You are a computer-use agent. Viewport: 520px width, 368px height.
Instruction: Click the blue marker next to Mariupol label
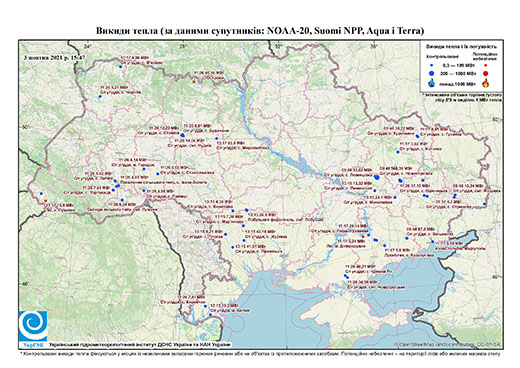point(433,242)
